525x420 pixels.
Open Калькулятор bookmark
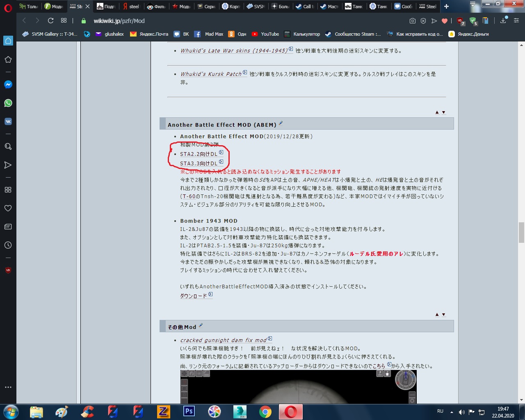302,34
